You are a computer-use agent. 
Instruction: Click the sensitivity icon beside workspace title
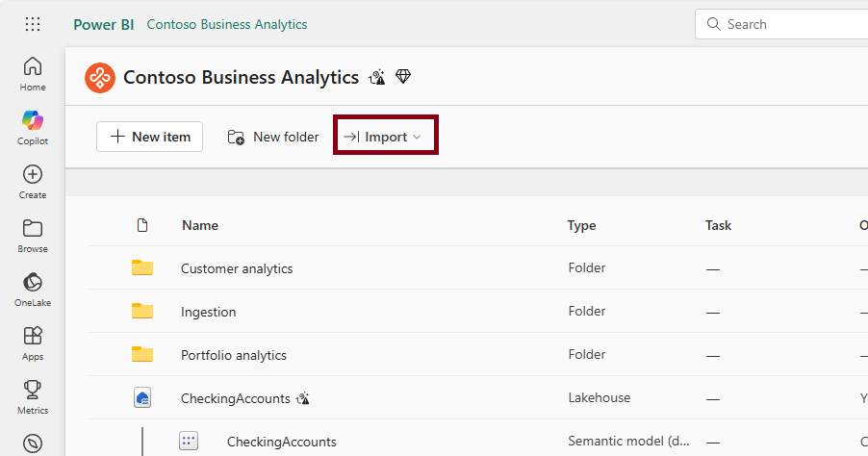click(377, 78)
